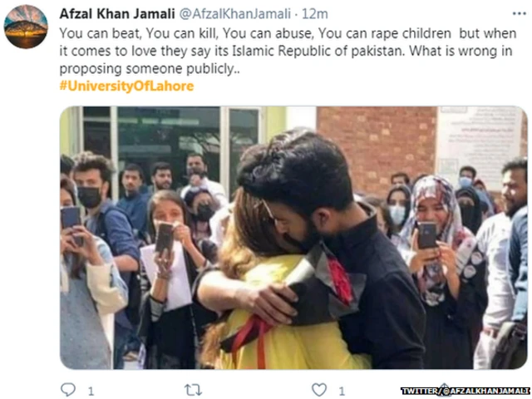Image resolution: width=532 pixels, height=399 pixels.
Task: Click the display name Afzal Khan Jamali
Action: pyautogui.click(x=117, y=14)
